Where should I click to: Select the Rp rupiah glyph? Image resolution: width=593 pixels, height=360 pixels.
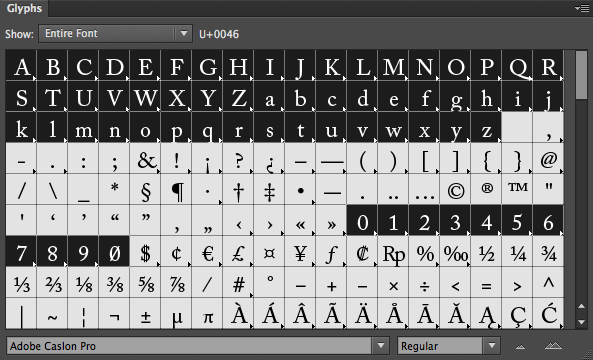tap(393, 252)
